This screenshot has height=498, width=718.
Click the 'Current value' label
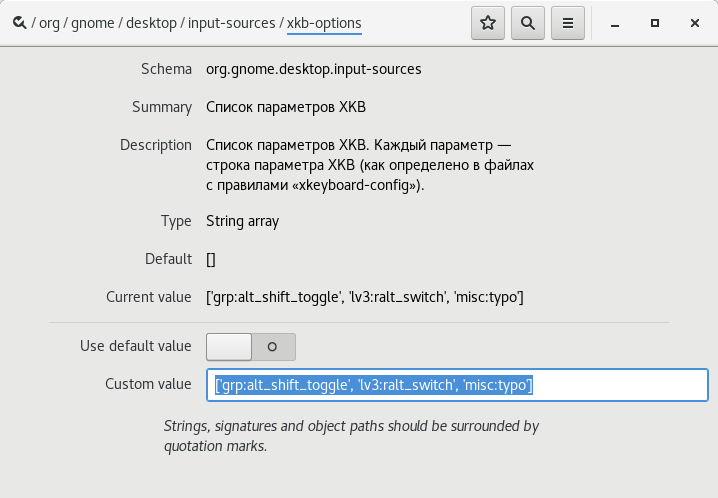pyautogui.click(x=149, y=297)
